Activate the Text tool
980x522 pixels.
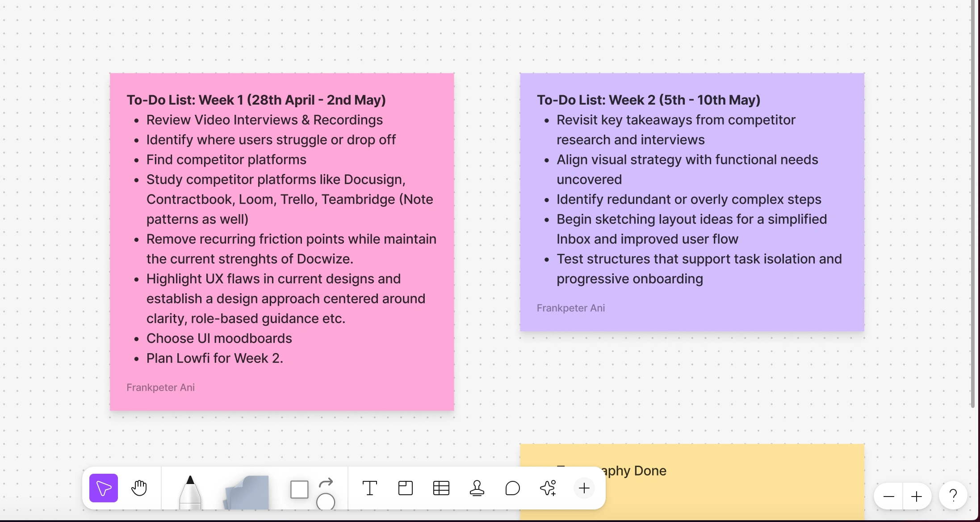(370, 488)
